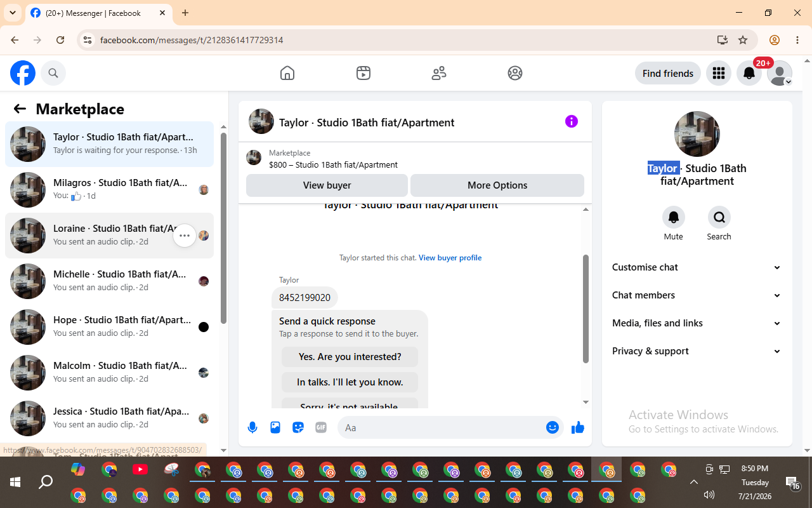The width and height of the screenshot is (812, 508).
Task: Send quick response 'In talks. I'll let you know.'
Action: pos(350,382)
